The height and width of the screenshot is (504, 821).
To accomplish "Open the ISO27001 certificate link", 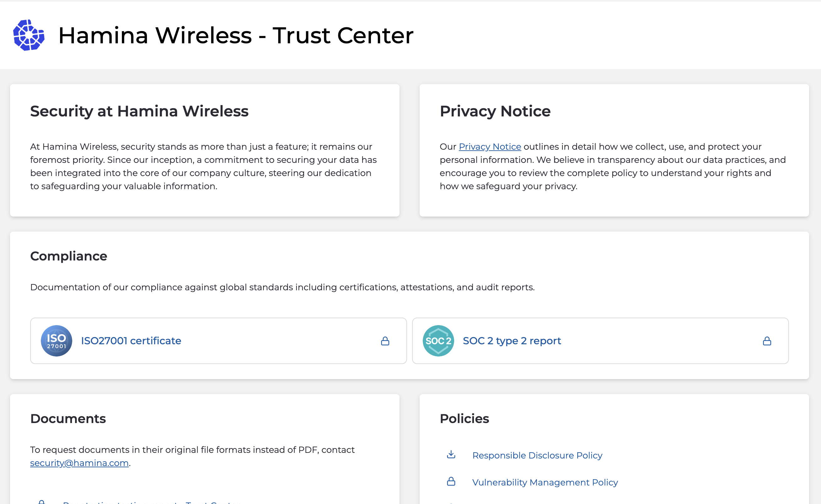I will pos(131,341).
